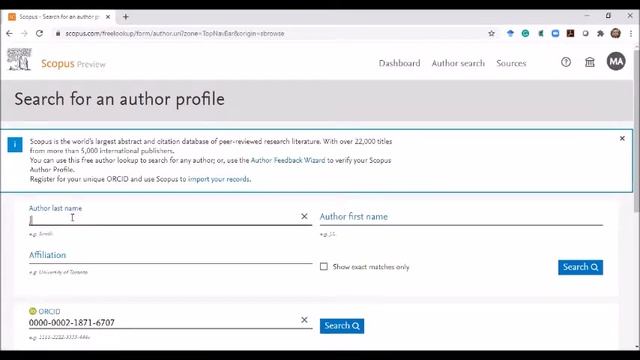Open the Scopus help question mark icon
Image resolution: width=640 pixels, height=360 pixels.
coord(566,62)
